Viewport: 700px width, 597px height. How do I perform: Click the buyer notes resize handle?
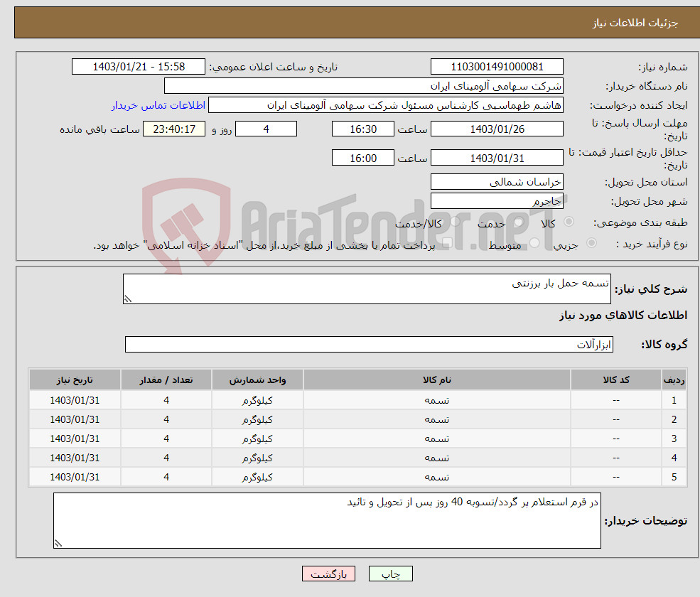(58, 544)
